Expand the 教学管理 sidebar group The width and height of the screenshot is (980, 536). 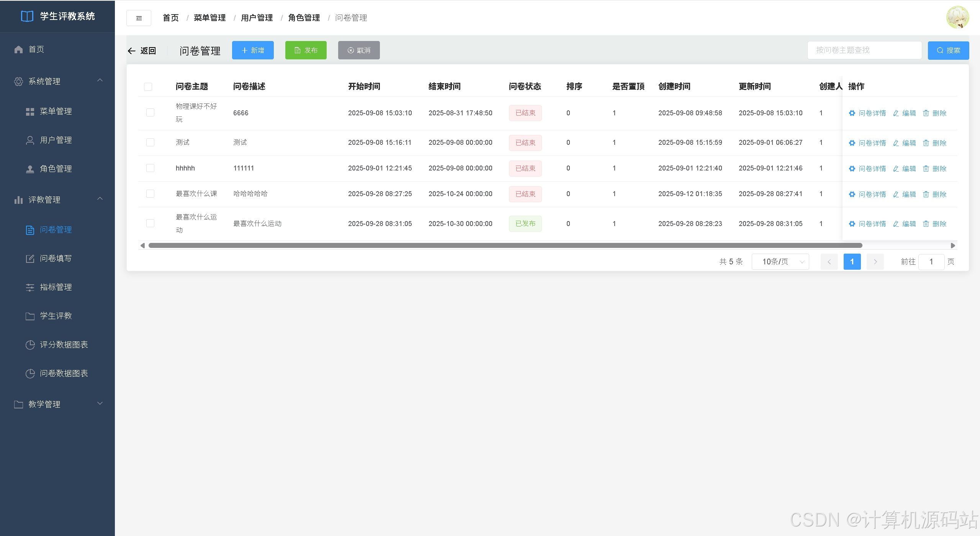pyautogui.click(x=57, y=404)
